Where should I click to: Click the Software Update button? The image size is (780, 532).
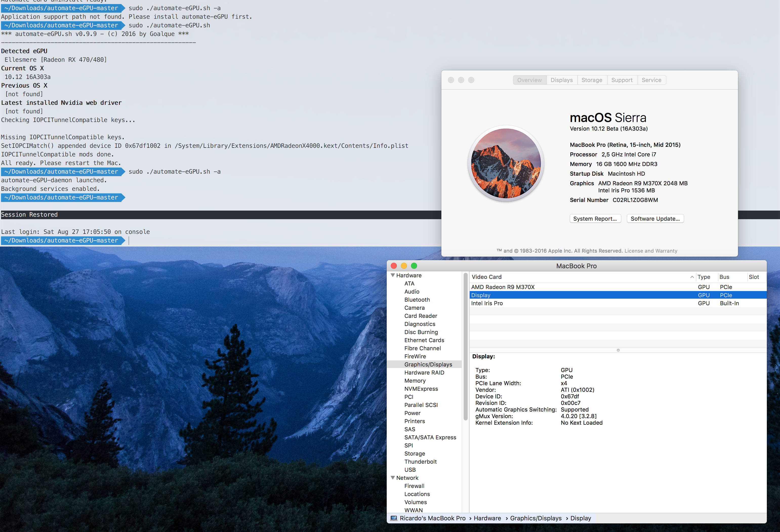click(x=655, y=218)
